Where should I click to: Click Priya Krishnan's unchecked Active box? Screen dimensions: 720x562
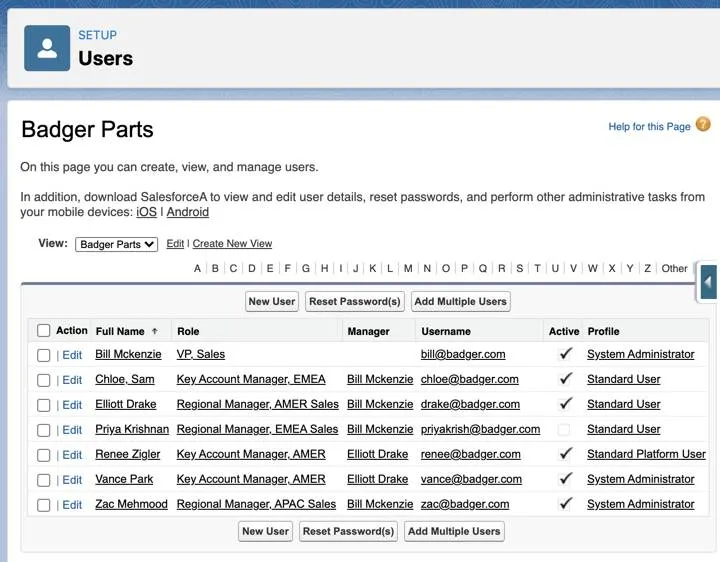click(564, 429)
